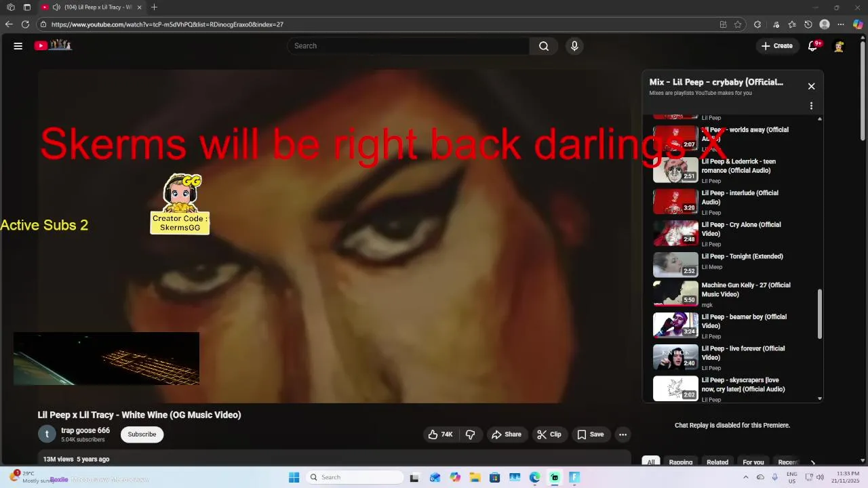
Task: Select the For you filter chip
Action: (753, 462)
